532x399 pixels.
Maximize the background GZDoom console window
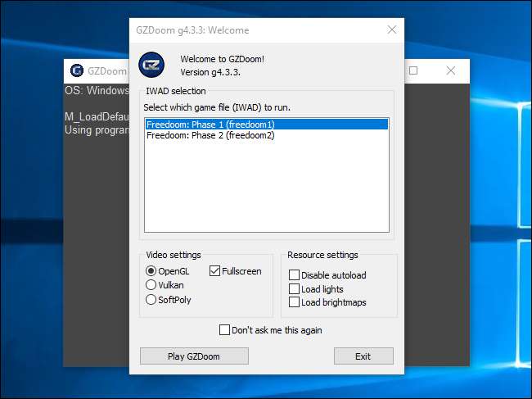coord(413,70)
